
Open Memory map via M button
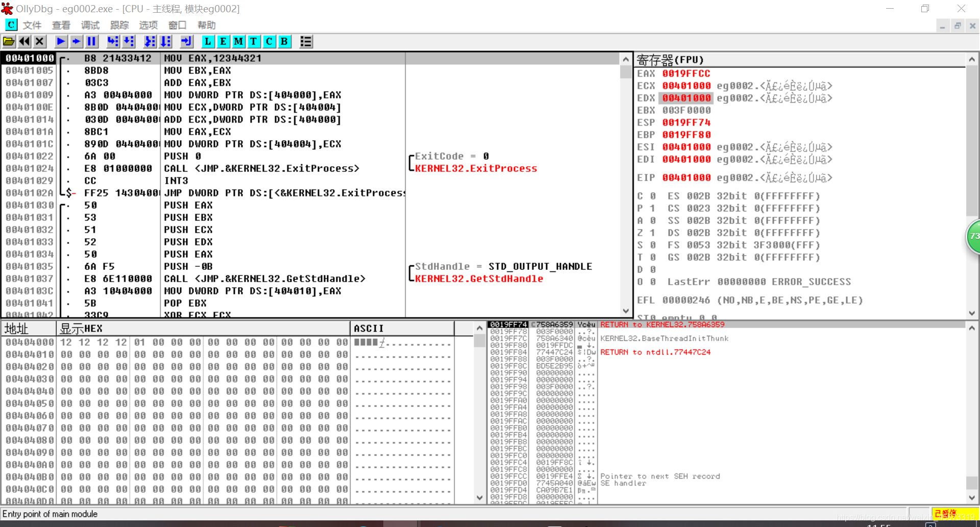click(x=238, y=42)
